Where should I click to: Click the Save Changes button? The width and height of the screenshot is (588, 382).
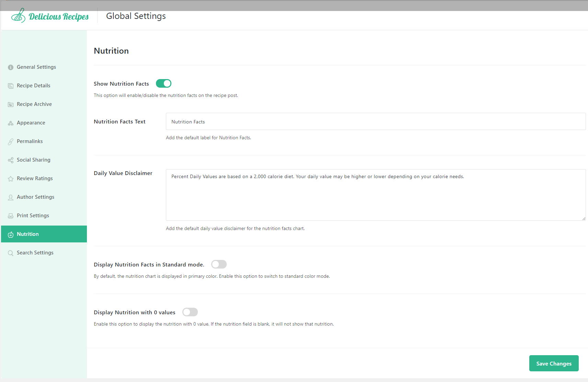554,363
